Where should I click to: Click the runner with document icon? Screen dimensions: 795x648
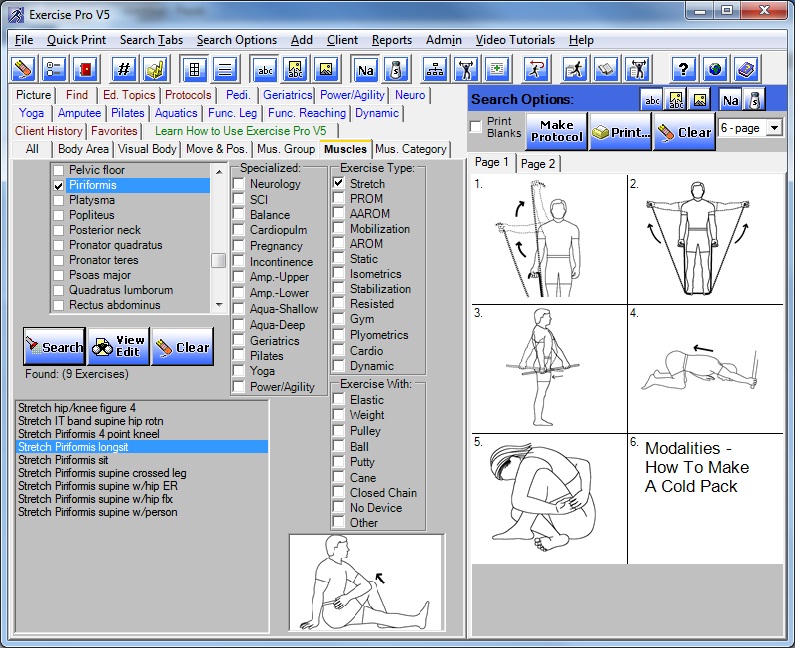574,69
